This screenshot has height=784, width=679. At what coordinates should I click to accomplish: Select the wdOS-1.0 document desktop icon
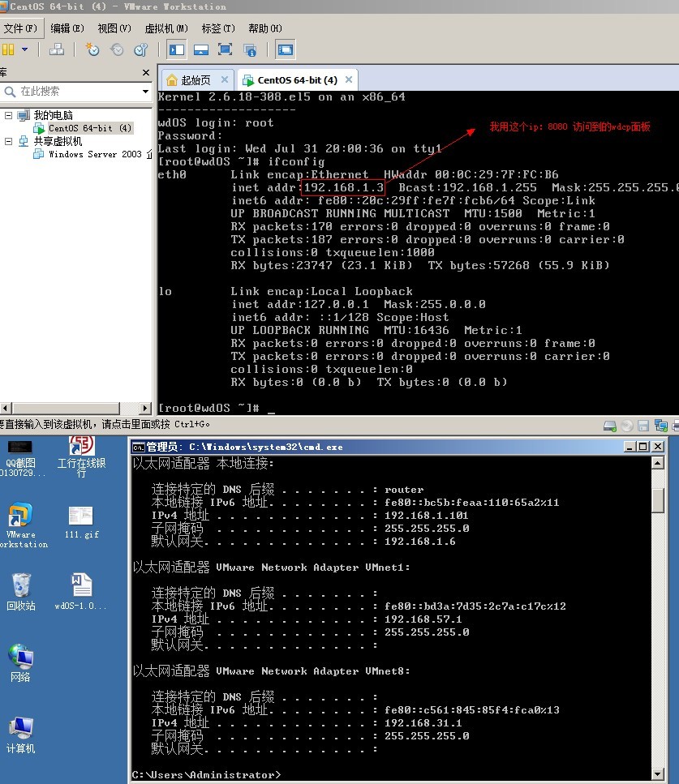[81, 592]
